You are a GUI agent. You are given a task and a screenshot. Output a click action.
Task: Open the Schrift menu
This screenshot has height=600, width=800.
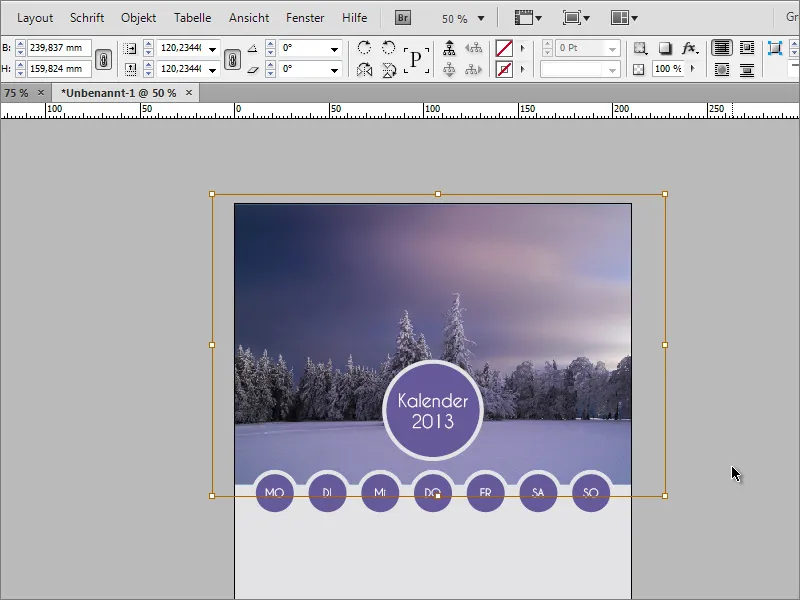pyautogui.click(x=87, y=18)
